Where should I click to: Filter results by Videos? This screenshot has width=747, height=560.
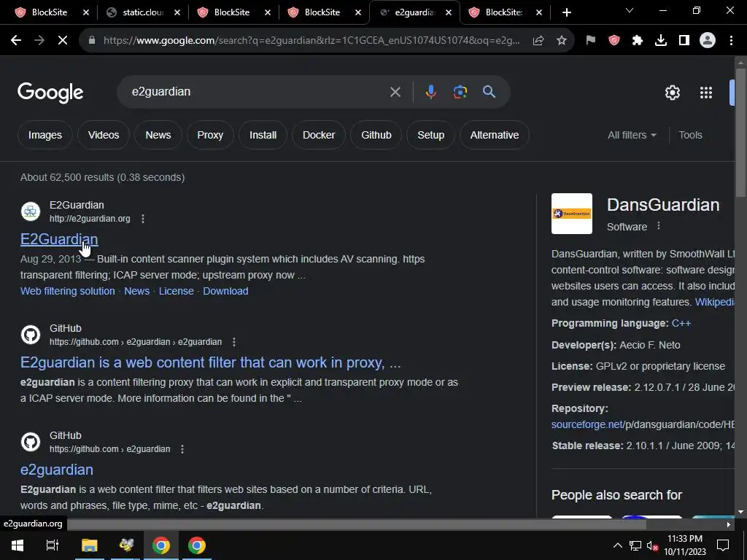tap(104, 135)
